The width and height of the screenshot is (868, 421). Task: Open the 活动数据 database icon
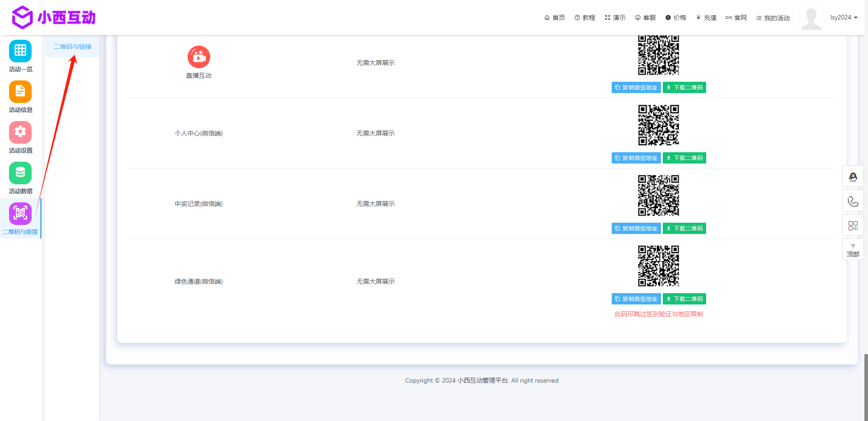coord(20,173)
